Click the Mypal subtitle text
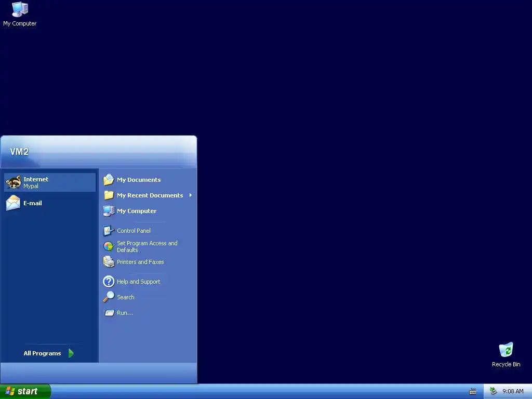 point(31,186)
